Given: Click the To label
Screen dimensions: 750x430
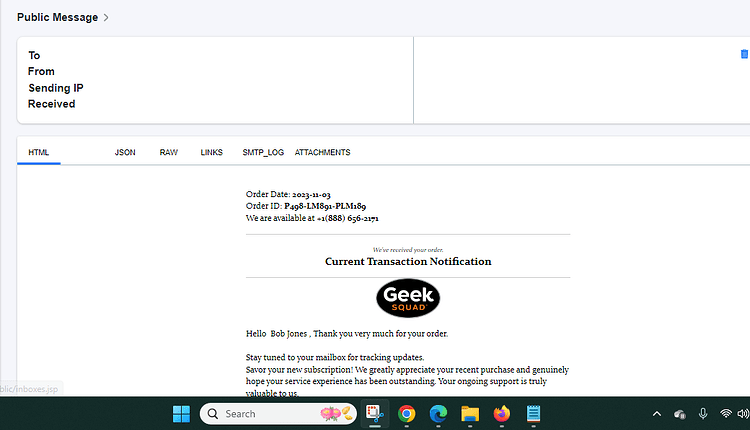Looking at the screenshot, I should pyautogui.click(x=34, y=55).
